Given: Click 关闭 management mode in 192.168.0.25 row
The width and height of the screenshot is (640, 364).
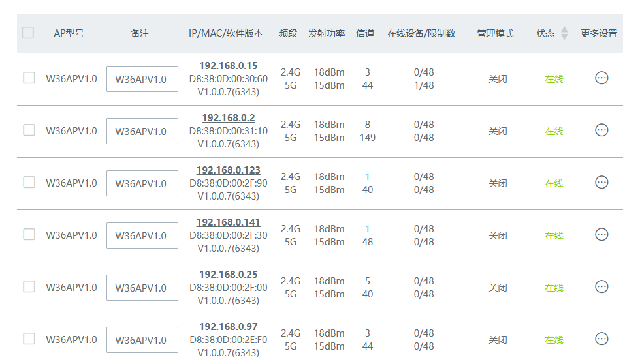Looking at the screenshot, I should coord(498,288).
